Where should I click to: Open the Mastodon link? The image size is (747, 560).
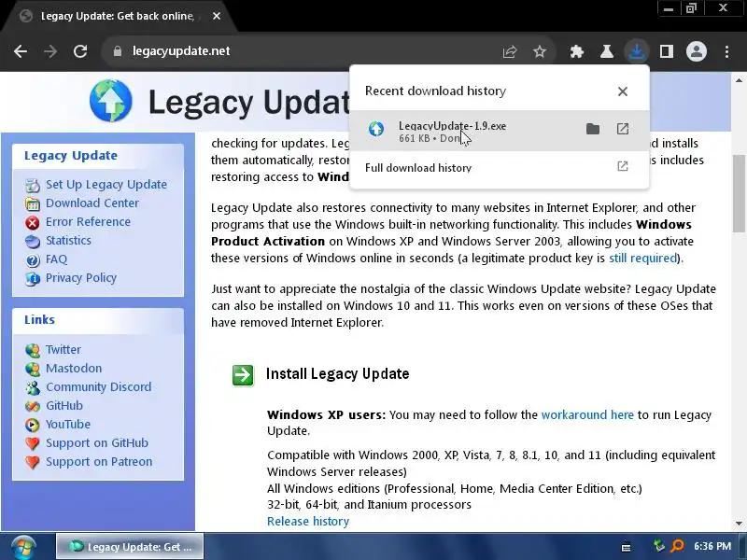(x=74, y=368)
